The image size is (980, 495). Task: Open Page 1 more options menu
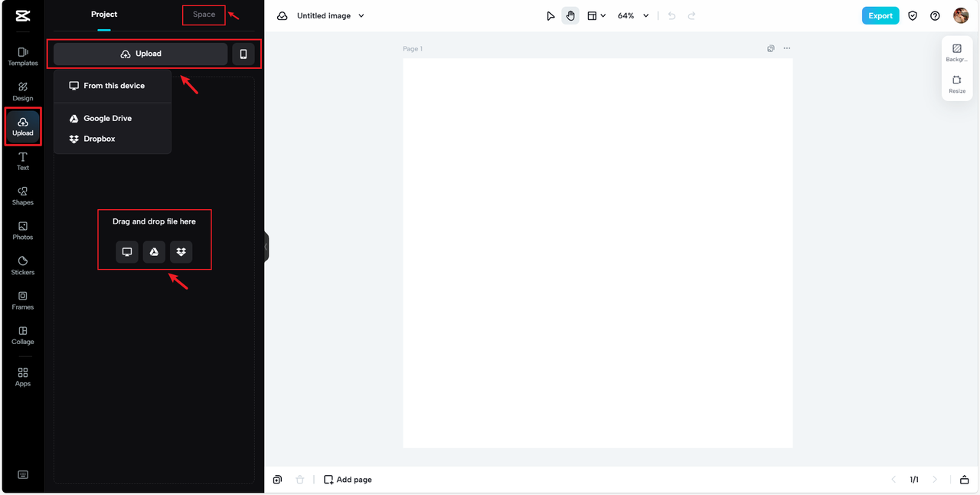point(786,48)
